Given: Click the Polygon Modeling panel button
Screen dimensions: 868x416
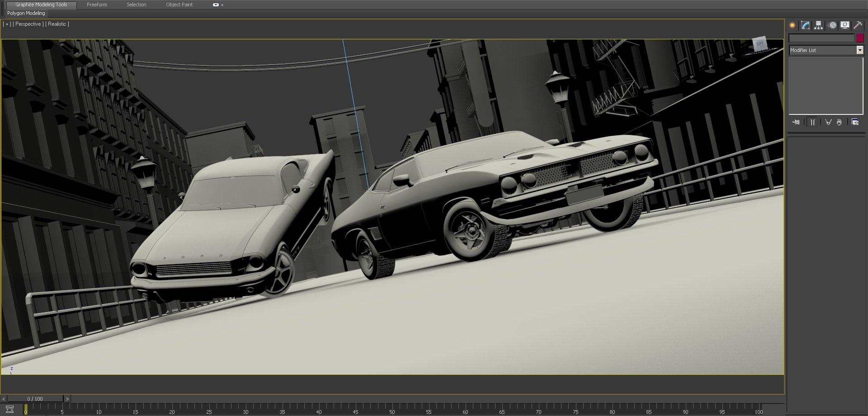Looking at the screenshot, I should pos(26,13).
